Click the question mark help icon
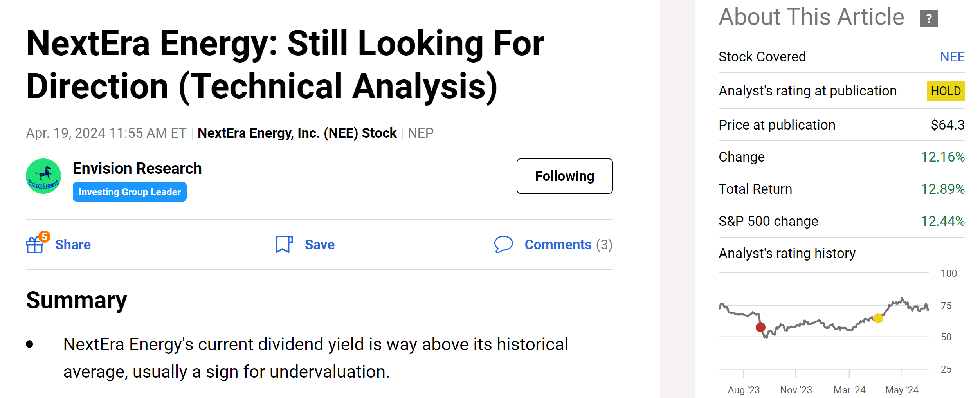This screenshot has height=398, width=980. 928,18
